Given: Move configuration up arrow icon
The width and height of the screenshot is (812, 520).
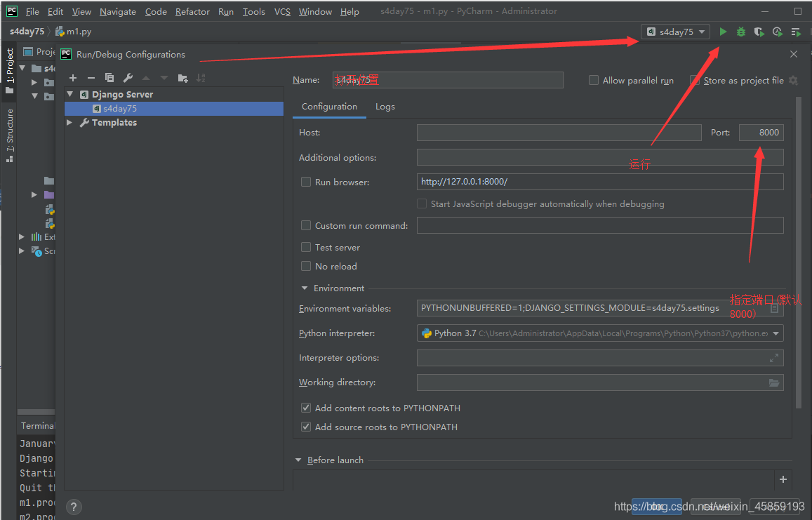Looking at the screenshot, I should 146,78.
